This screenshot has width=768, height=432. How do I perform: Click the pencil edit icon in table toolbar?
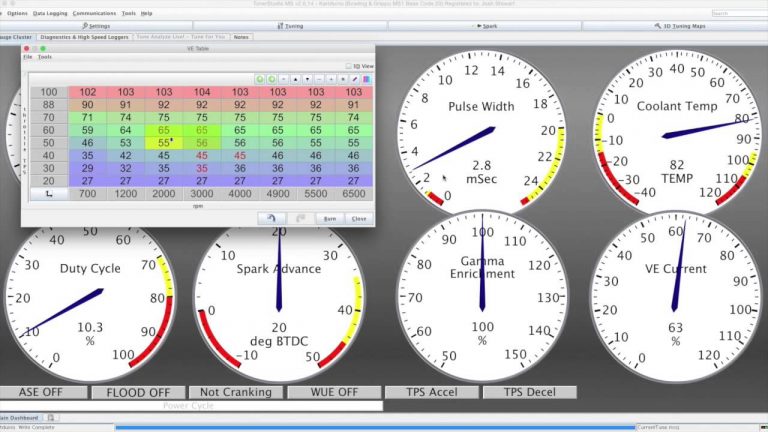coord(355,78)
